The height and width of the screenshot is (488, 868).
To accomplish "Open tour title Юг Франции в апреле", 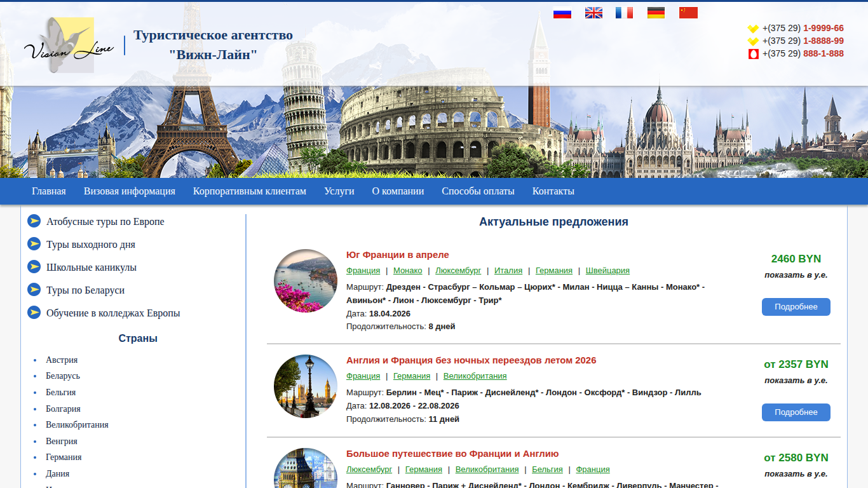I will pos(398,255).
